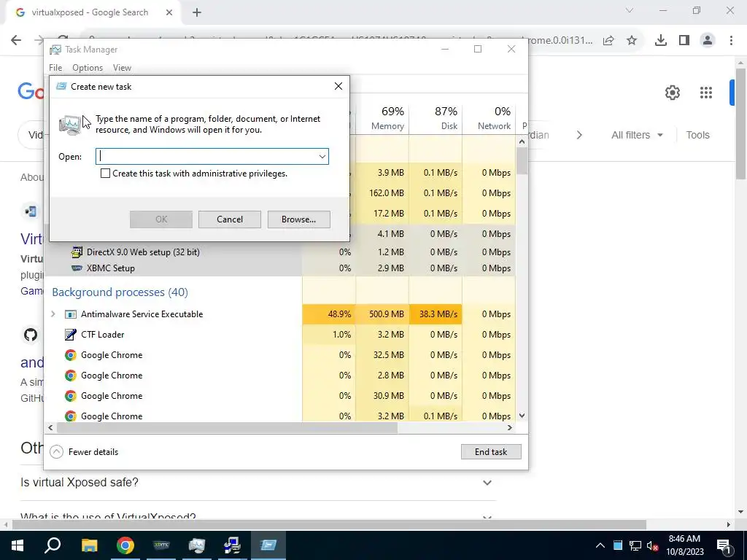The height and width of the screenshot is (560, 747).
Task: Open the Windows Start menu
Action: click(x=18, y=545)
